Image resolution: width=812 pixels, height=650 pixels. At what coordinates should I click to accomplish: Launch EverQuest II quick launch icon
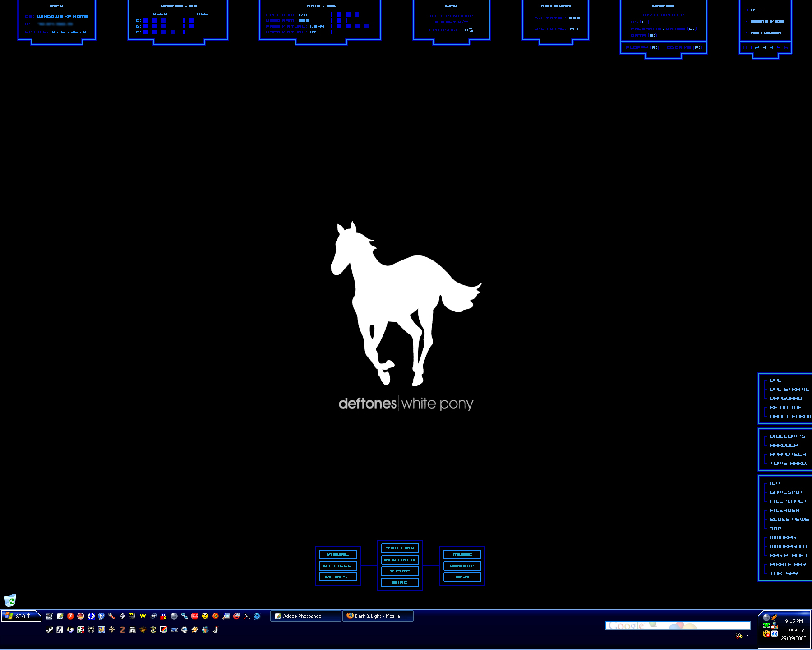tap(101, 630)
